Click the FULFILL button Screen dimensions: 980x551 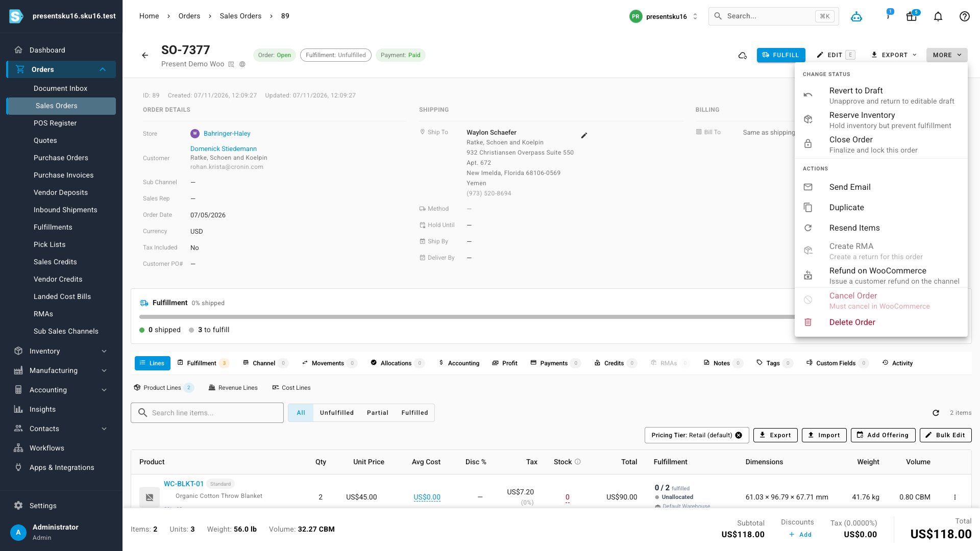pos(781,55)
